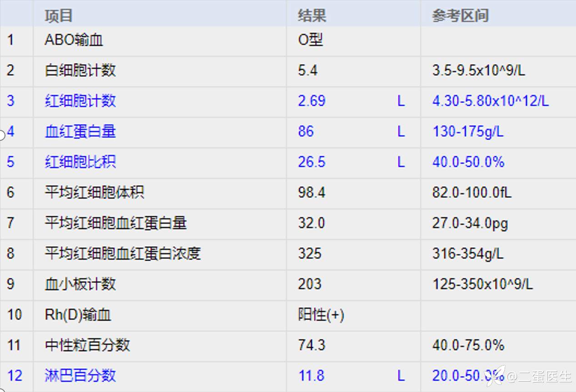Click the L flag beside 26.5
The image size is (576, 392).
pos(401,162)
